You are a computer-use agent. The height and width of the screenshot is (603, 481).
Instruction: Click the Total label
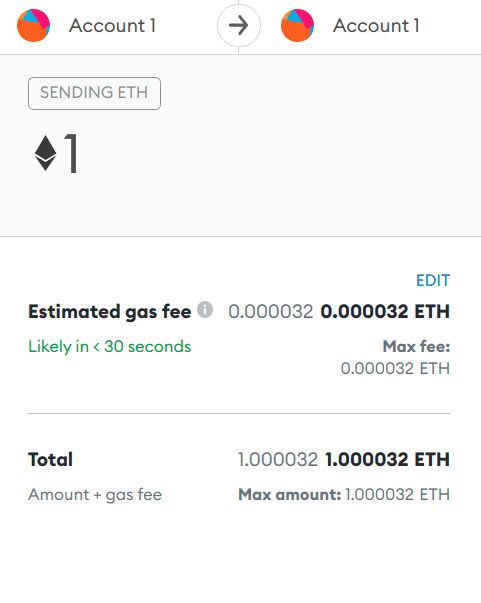[50, 460]
